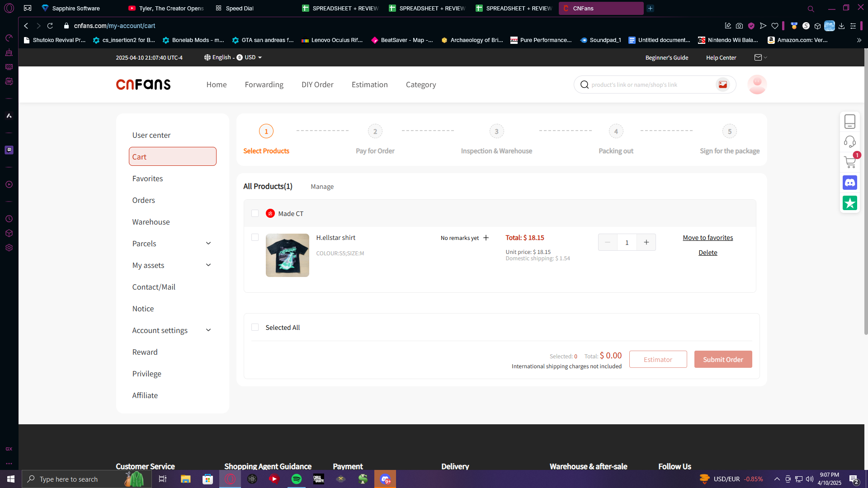Viewport: 868px width, 488px height.
Task: Click the green star review icon
Action: 850,203
